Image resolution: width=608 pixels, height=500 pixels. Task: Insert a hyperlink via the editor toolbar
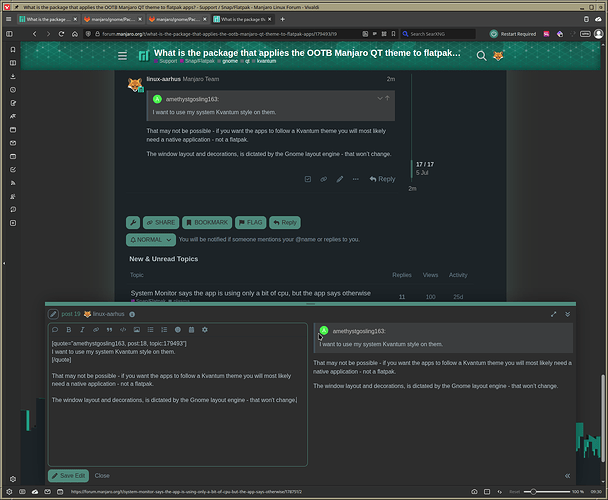pyautogui.click(x=96, y=330)
